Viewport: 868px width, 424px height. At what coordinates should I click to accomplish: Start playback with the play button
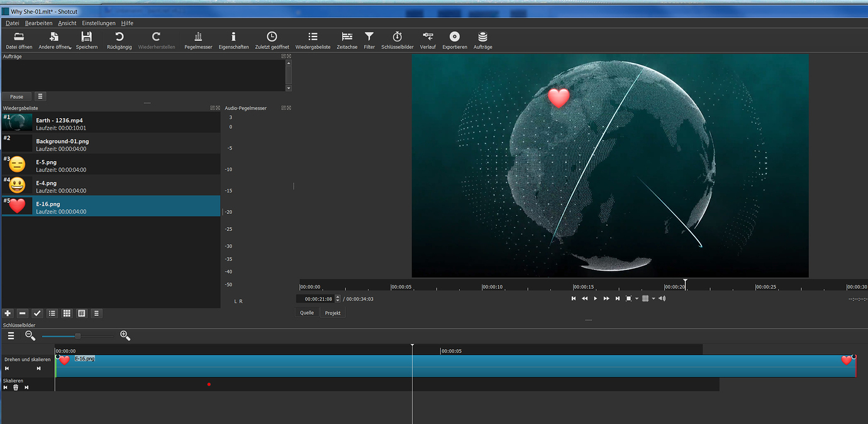pos(596,299)
